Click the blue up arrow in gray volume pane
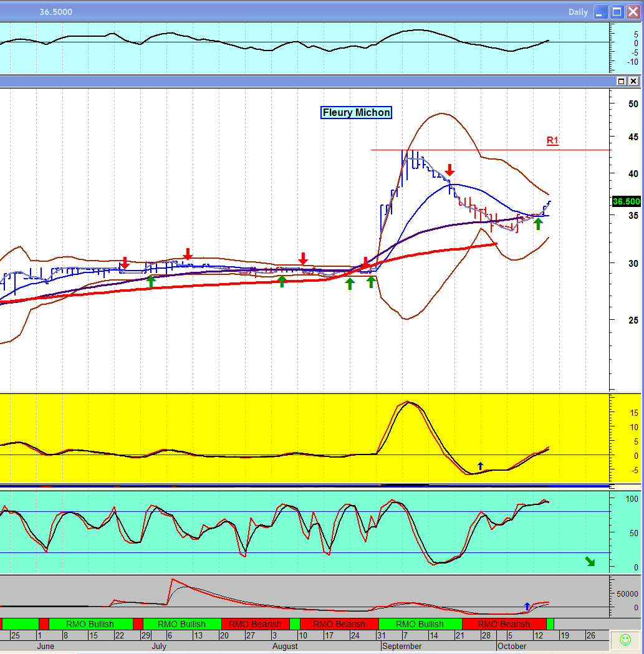 pos(527,606)
